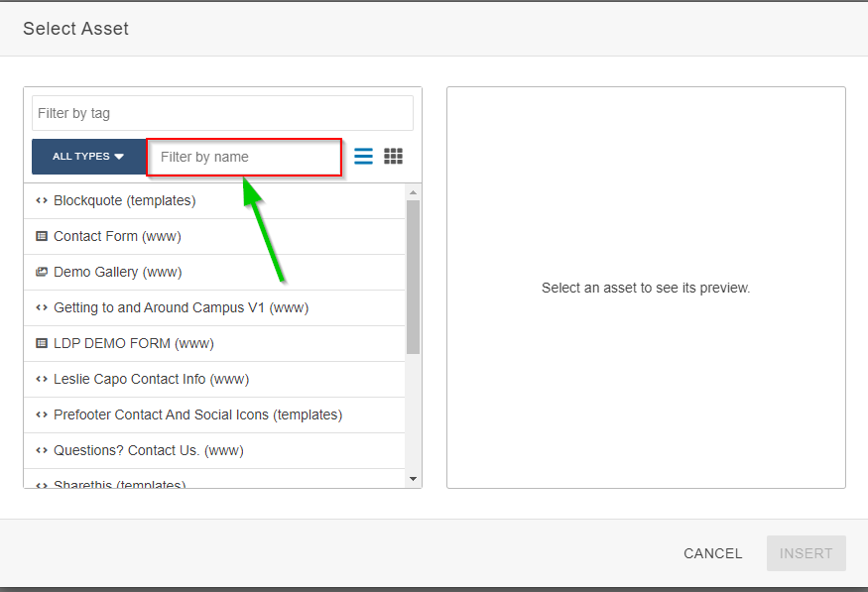Viewport: 868px width, 592px height.
Task: Select Getting to and Around Campus V1 asset
Action: tap(181, 307)
